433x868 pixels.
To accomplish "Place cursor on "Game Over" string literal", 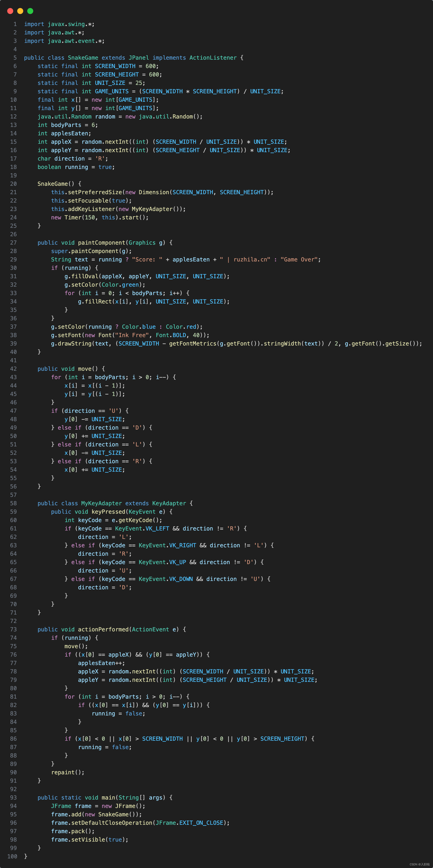I will point(299,259).
